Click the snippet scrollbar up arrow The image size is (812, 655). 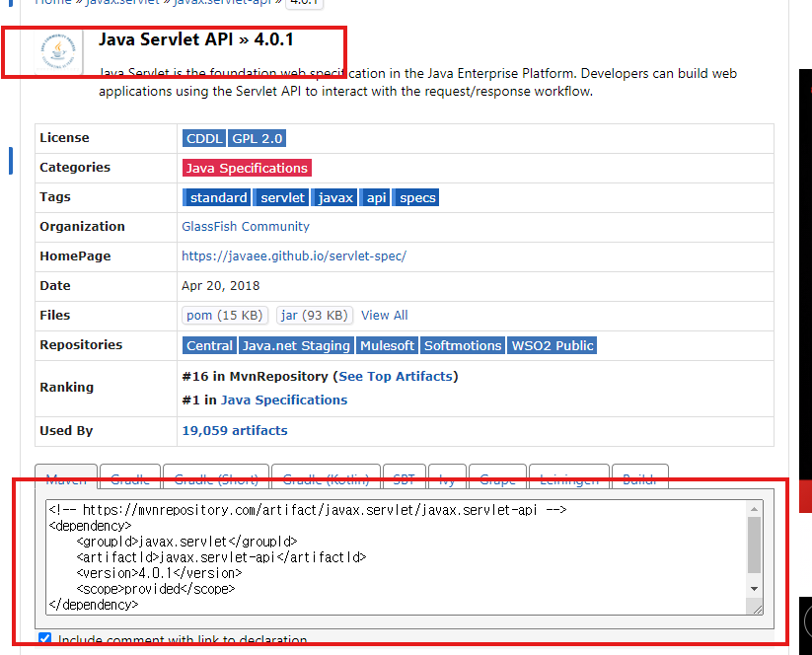click(x=754, y=510)
